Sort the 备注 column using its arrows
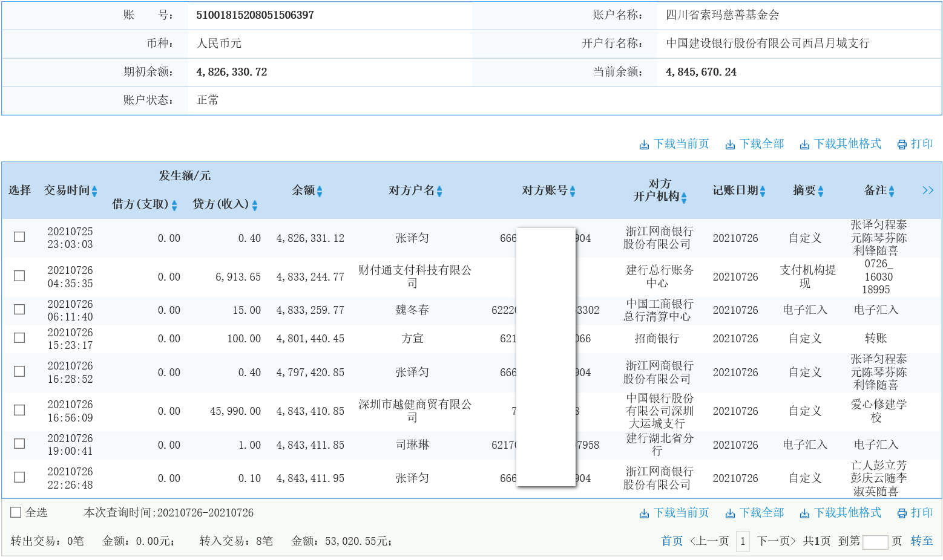Viewport: 943px width, 560px height. click(x=892, y=191)
